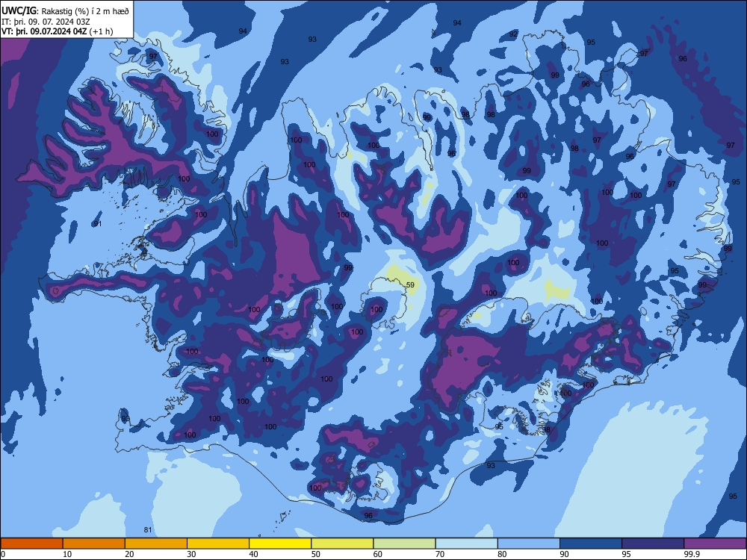The height and width of the screenshot is (560, 747).
Task: Click the legend tick label '0'
Action: (x=2, y=554)
